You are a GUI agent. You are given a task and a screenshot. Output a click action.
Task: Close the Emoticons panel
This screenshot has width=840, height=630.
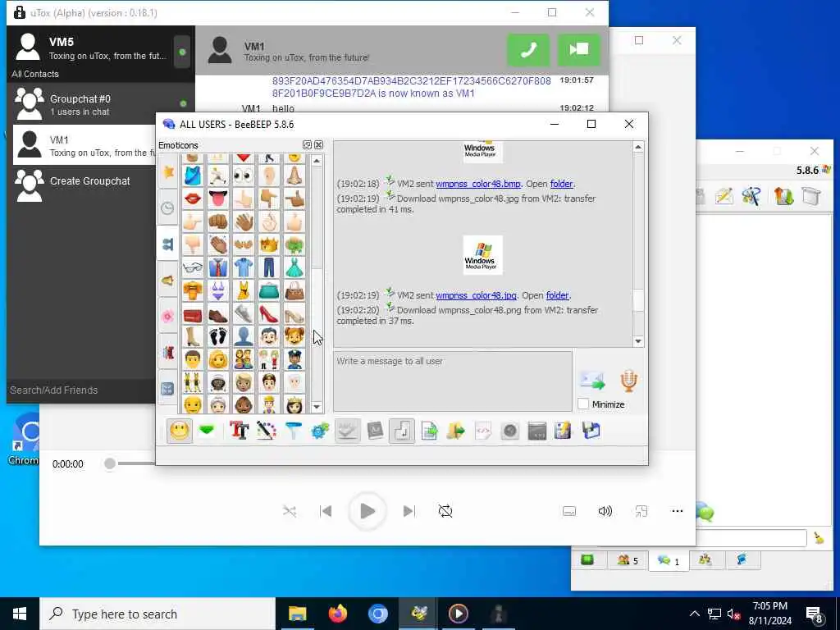click(319, 144)
